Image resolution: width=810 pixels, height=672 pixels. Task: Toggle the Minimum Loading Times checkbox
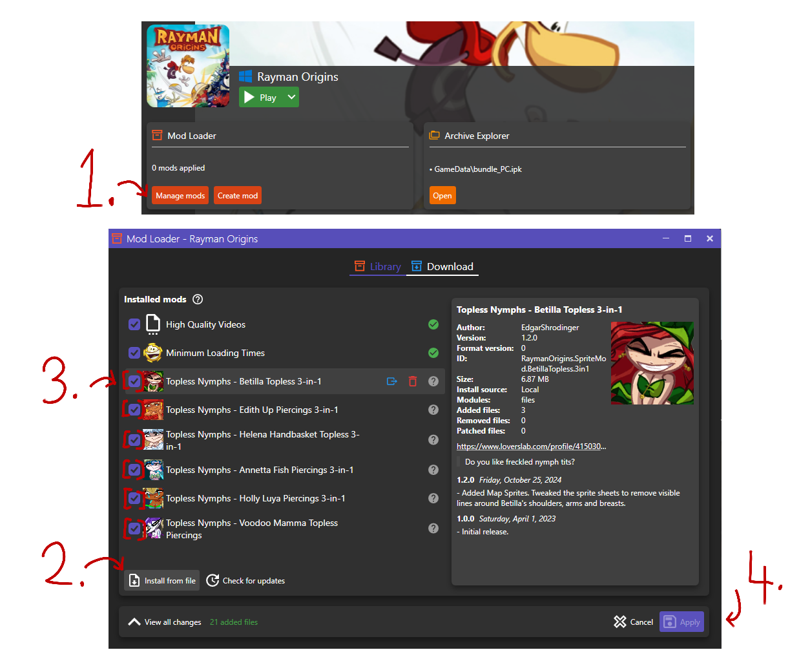134,353
